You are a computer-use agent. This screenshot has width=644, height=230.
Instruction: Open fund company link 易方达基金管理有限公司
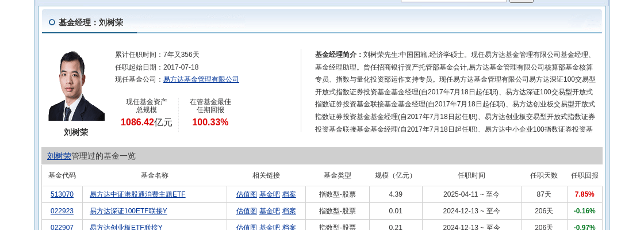pos(201,79)
